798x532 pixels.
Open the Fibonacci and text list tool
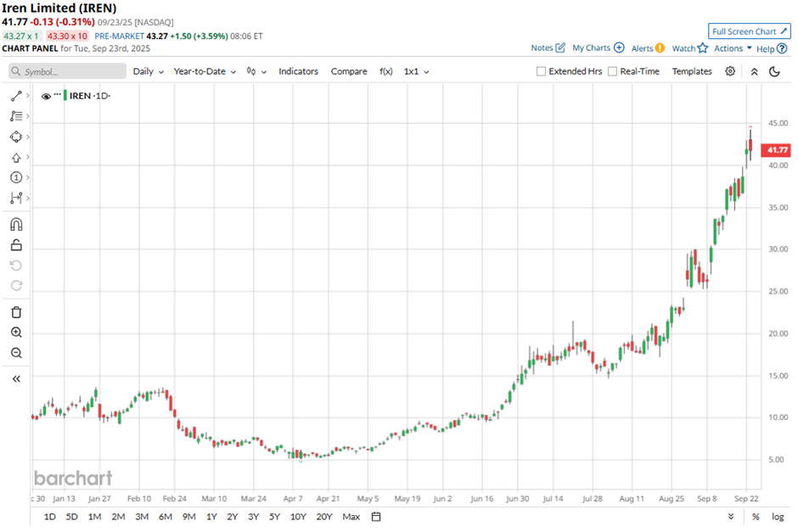coord(16,116)
